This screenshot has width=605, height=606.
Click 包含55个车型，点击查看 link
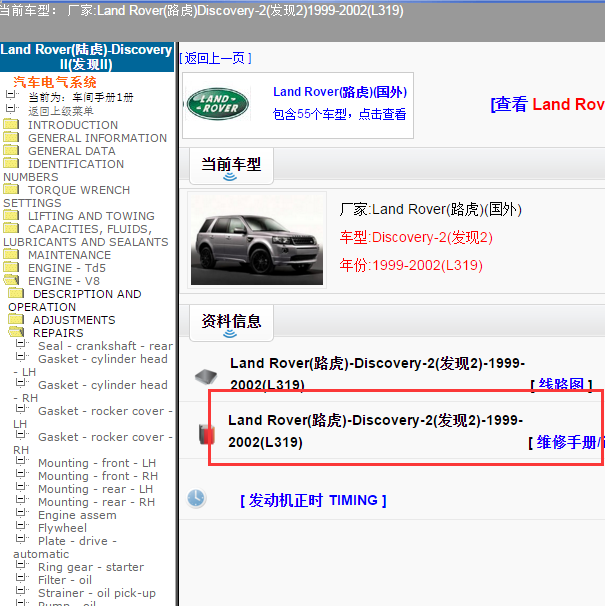(339, 114)
